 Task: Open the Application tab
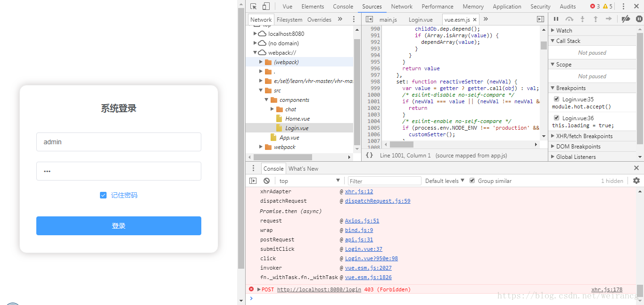(x=507, y=7)
